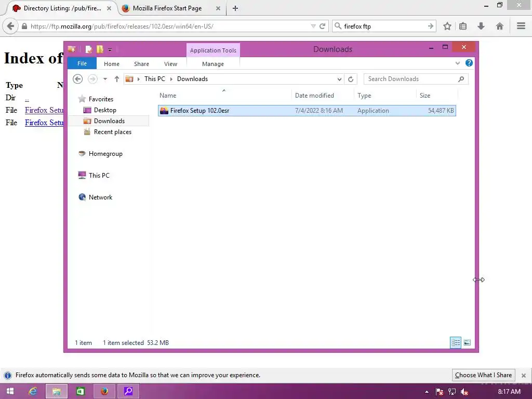This screenshot has width=532, height=399.
Task: Open the View ribbon tab
Action: [x=170, y=64]
